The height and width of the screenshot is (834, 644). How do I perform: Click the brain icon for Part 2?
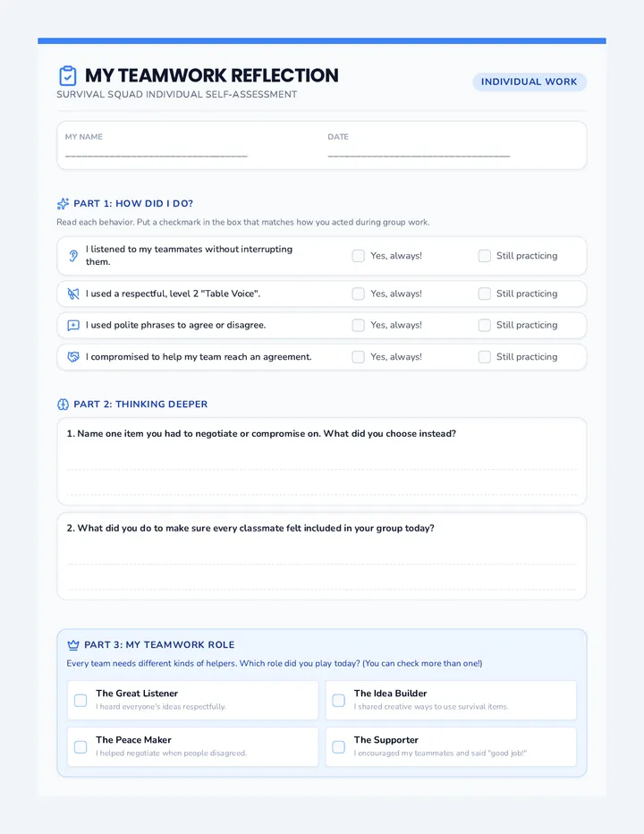point(63,404)
